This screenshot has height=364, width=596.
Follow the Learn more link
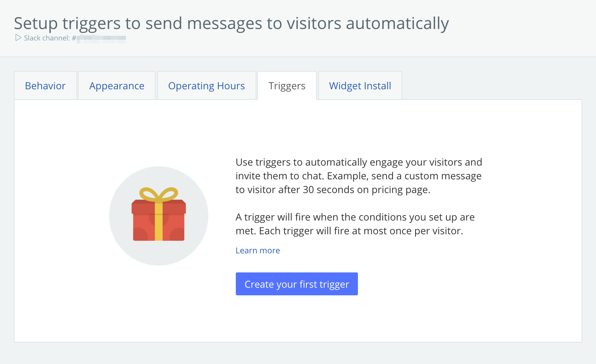[x=258, y=251]
